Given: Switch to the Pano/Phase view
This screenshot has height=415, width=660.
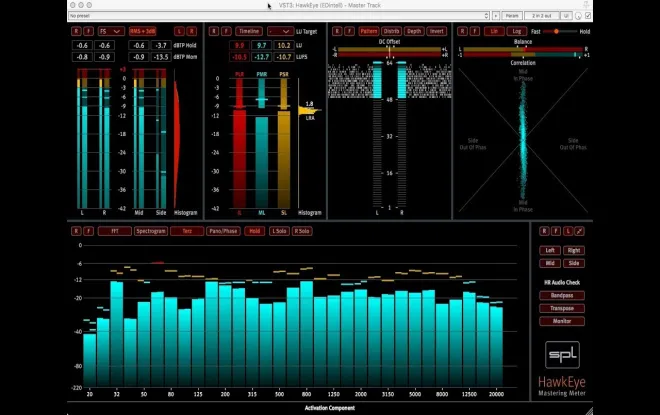Looking at the screenshot, I should pyautogui.click(x=223, y=231).
